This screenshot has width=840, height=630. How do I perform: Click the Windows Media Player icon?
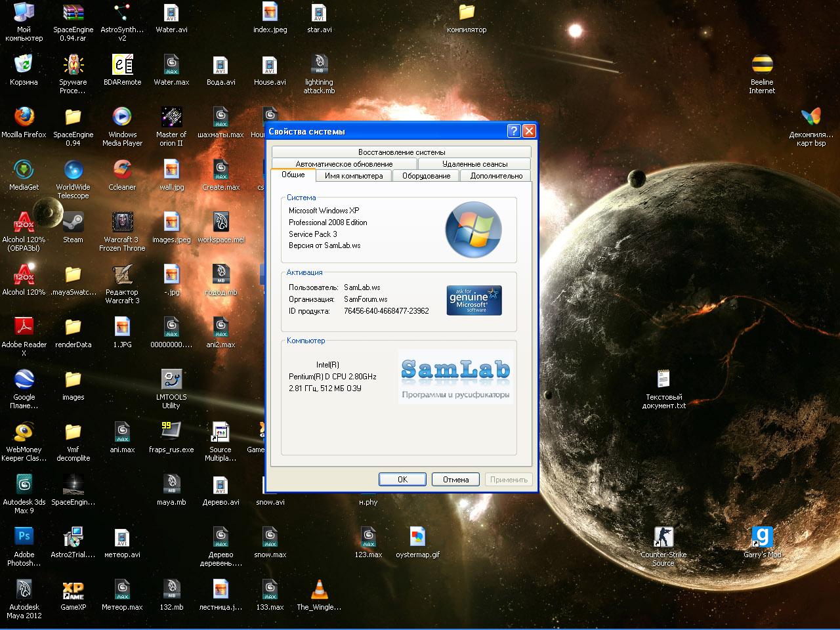[x=122, y=117]
